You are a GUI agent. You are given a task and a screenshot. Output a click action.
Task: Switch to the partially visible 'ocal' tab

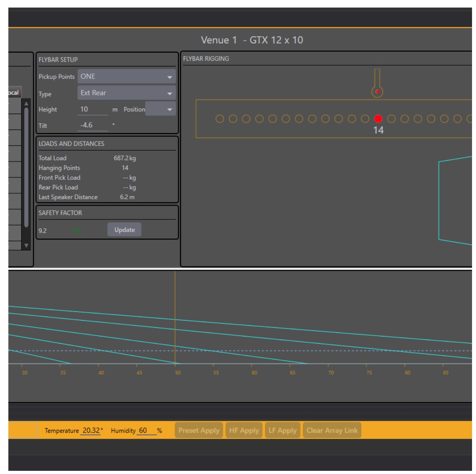click(14, 93)
